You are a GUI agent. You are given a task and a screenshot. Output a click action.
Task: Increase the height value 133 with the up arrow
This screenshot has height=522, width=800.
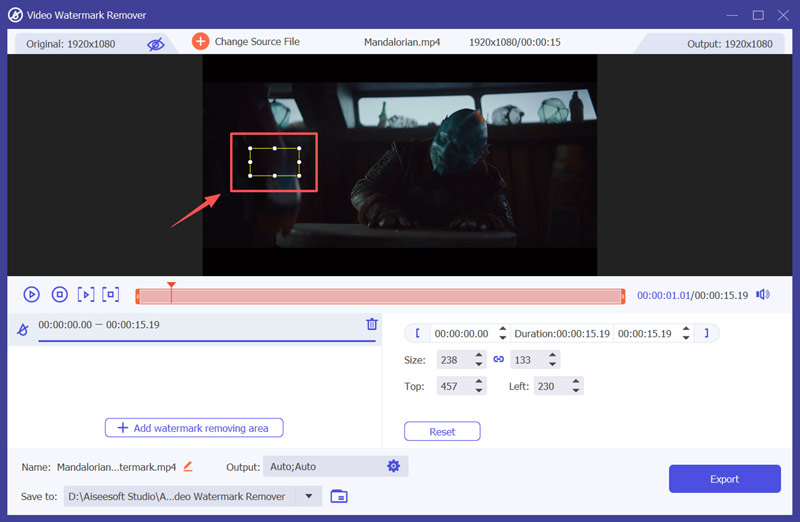coord(553,355)
